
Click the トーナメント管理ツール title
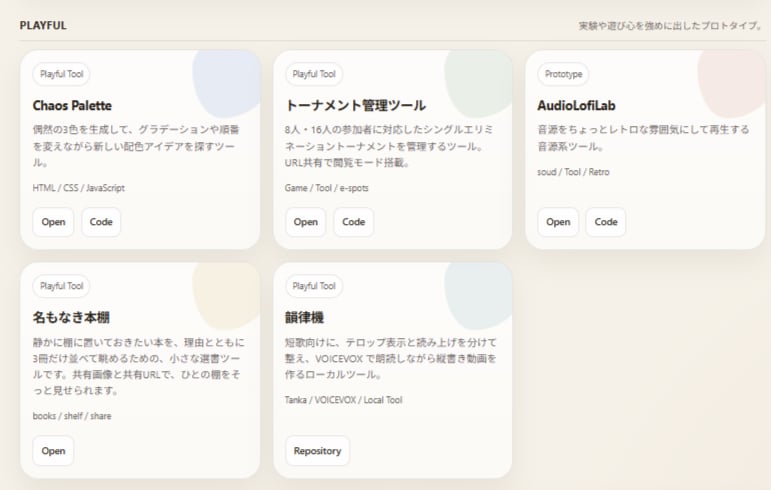[x=355, y=106]
